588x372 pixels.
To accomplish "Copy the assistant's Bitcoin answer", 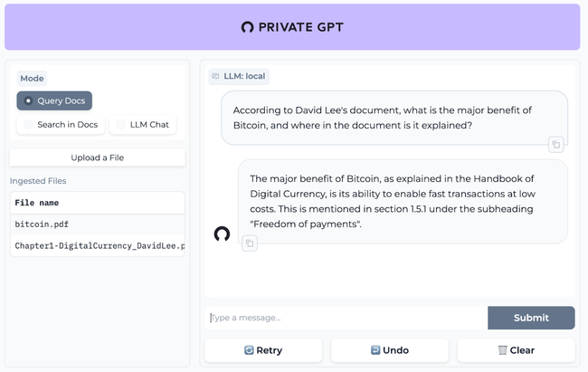I will click(250, 243).
